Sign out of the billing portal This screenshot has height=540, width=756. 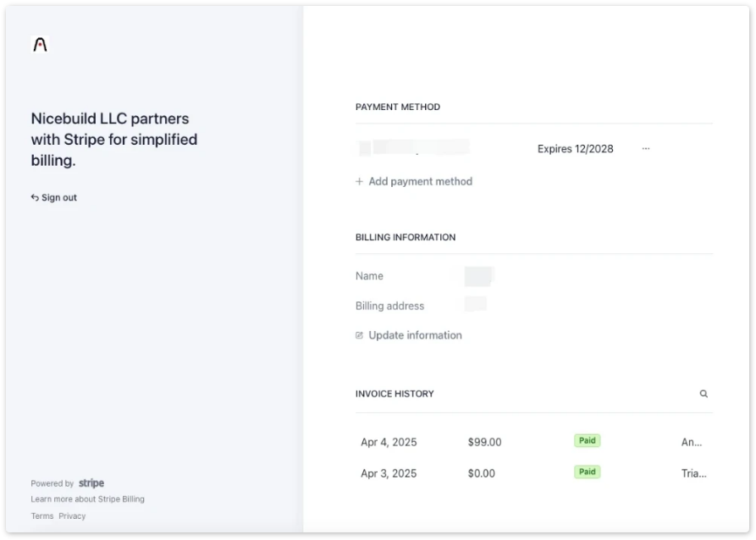[x=54, y=198]
